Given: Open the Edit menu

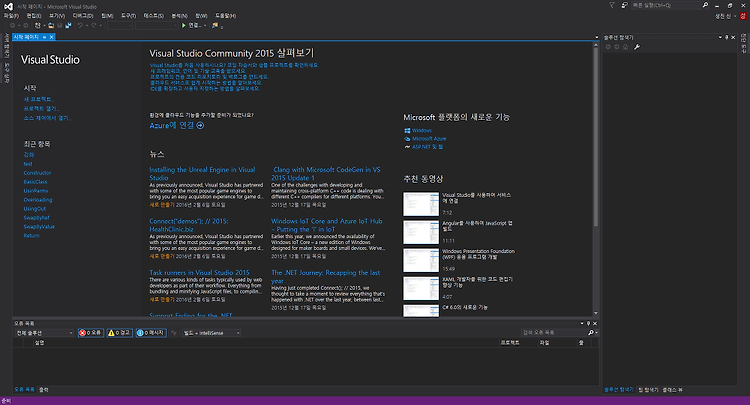Looking at the screenshot, I should click(x=34, y=16).
